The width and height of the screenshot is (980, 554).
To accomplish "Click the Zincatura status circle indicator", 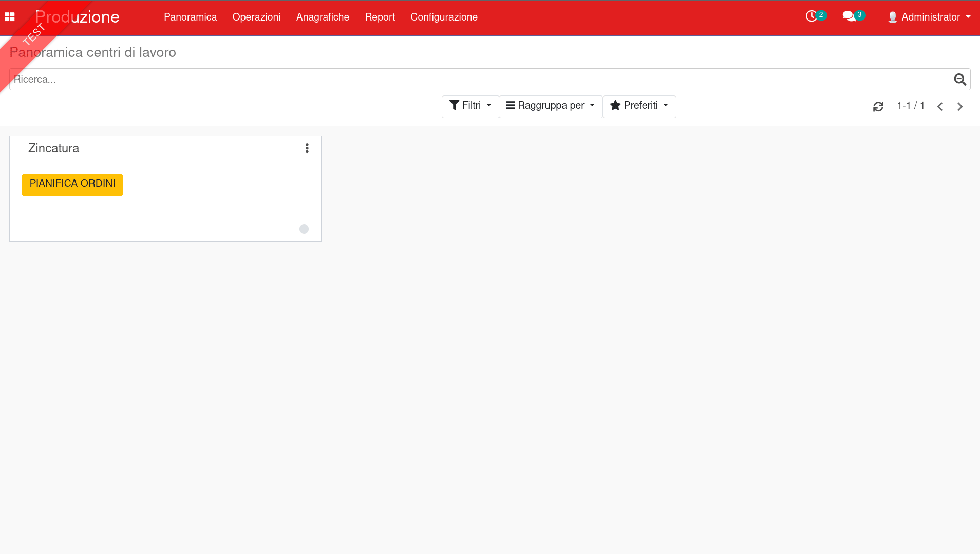I will (x=304, y=229).
